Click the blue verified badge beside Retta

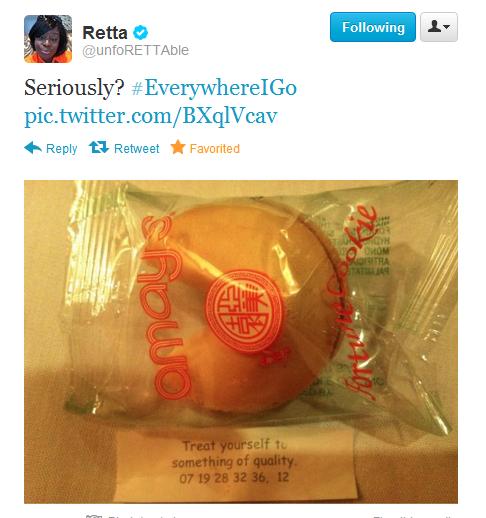click(140, 32)
